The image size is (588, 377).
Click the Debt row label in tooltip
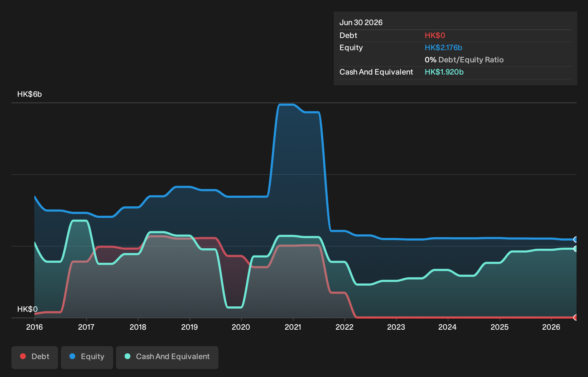click(348, 35)
